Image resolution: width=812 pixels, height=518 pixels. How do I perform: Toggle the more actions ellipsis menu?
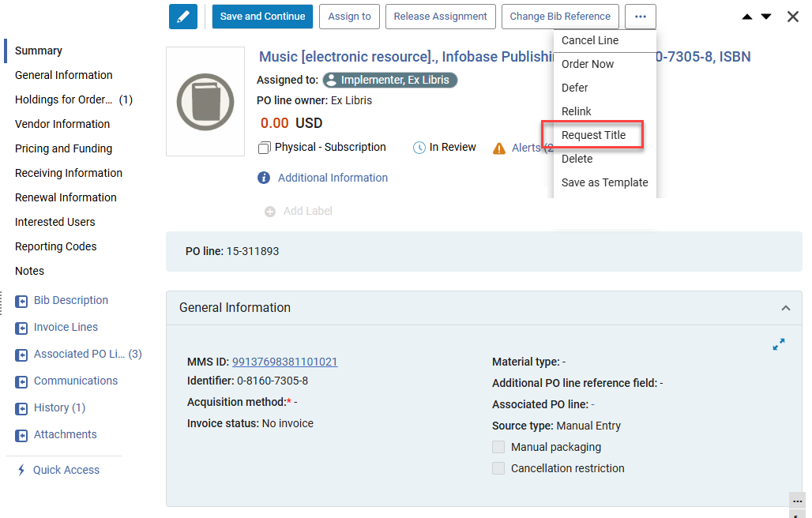(x=640, y=17)
